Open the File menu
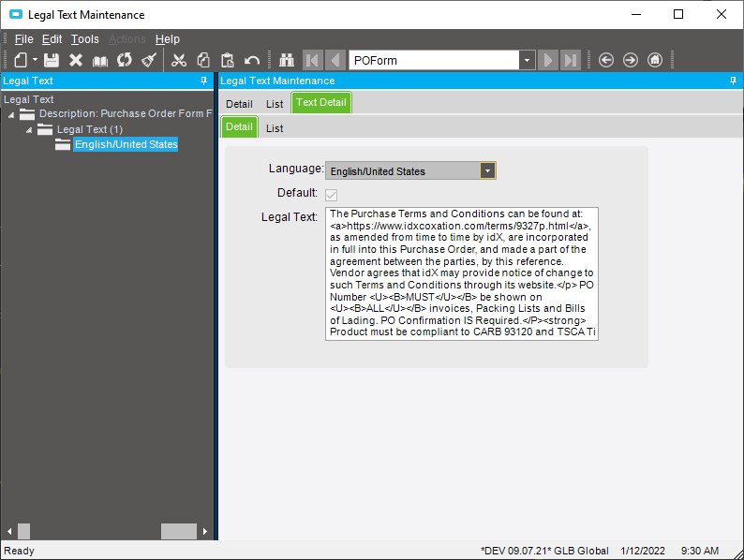744x560 pixels. click(x=23, y=39)
